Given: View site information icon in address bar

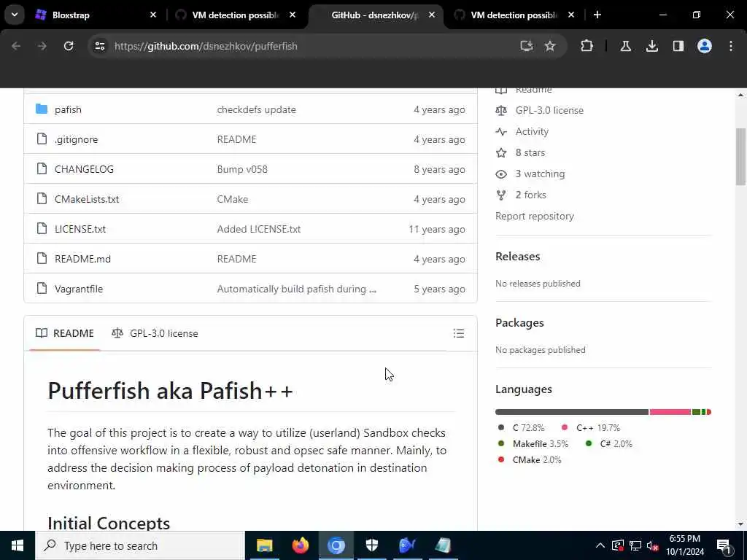Looking at the screenshot, I should coord(99,46).
